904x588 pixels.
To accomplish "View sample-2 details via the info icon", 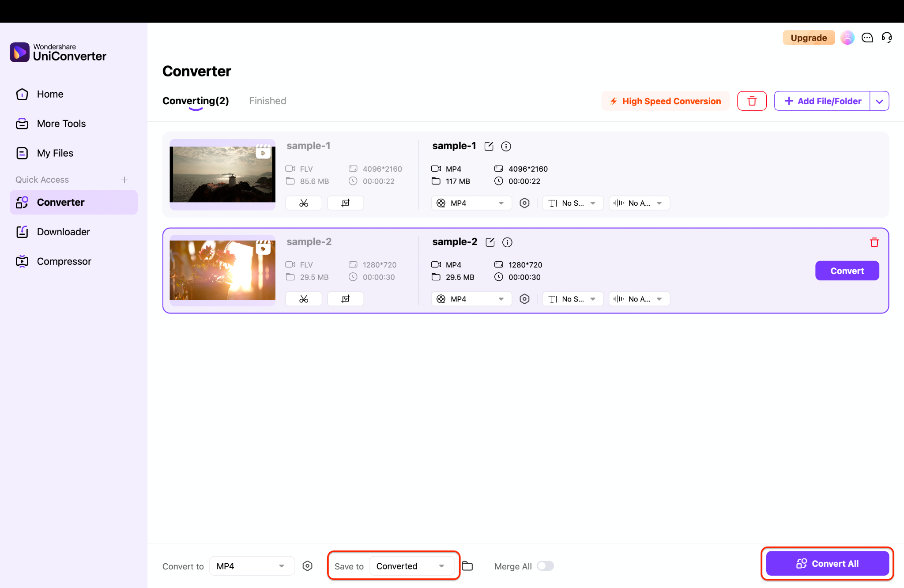I will (507, 242).
